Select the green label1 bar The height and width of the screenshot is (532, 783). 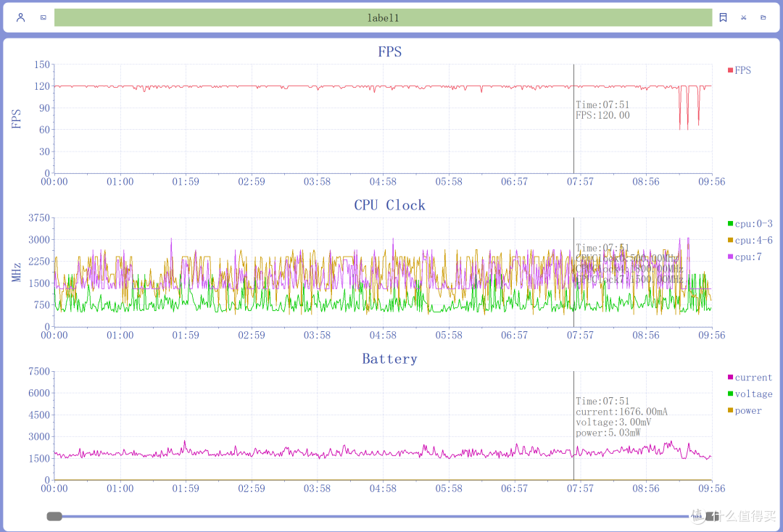tap(383, 17)
